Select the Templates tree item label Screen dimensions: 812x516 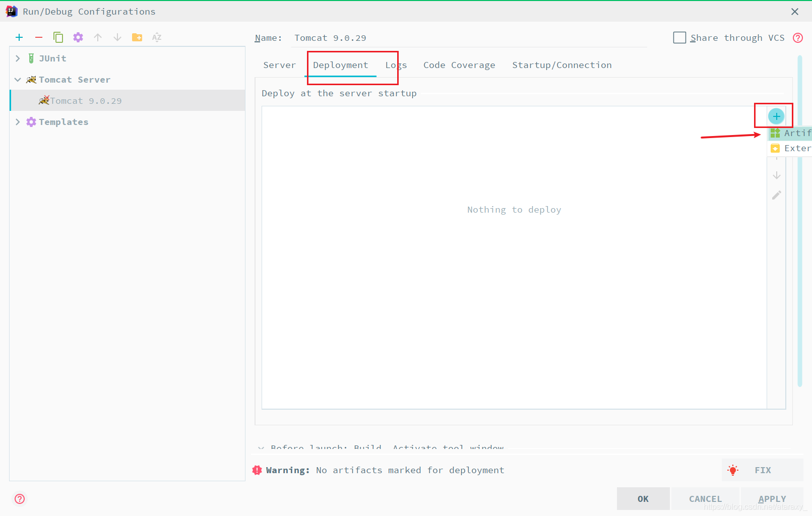tap(64, 122)
